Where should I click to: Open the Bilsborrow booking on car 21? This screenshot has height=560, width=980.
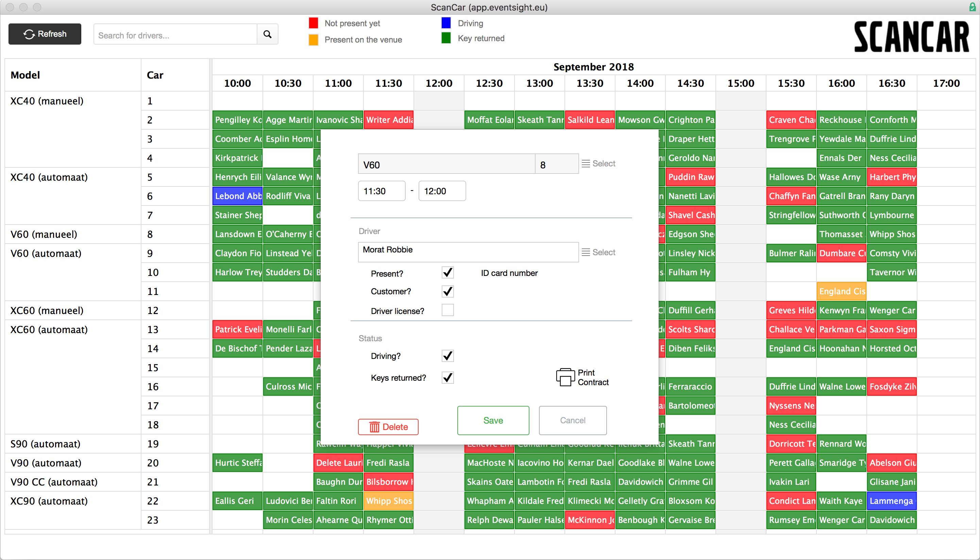point(389,481)
